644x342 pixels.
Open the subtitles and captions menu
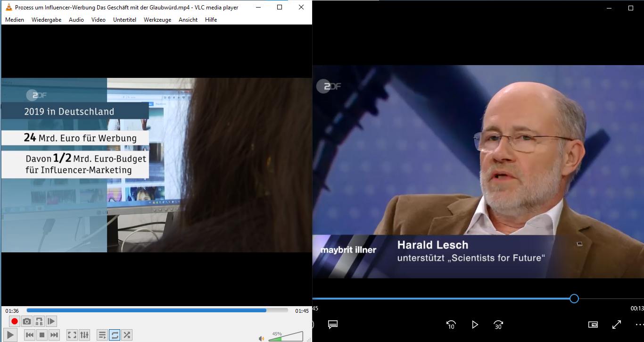[333, 325]
